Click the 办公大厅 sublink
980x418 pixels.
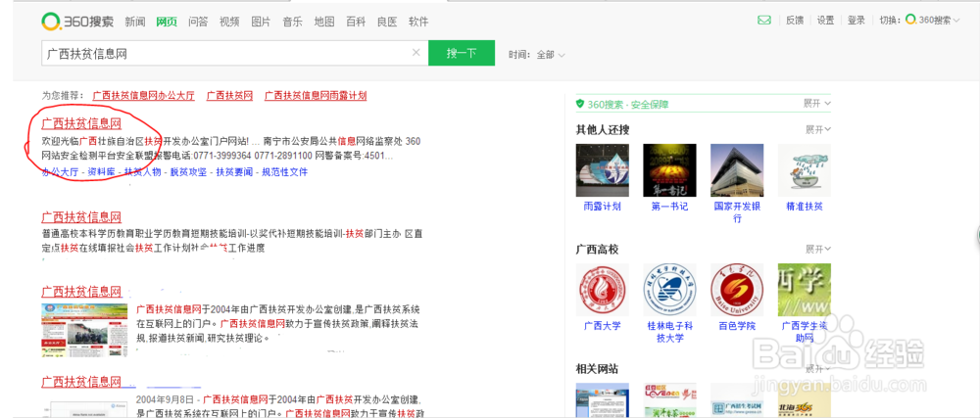coord(60,172)
